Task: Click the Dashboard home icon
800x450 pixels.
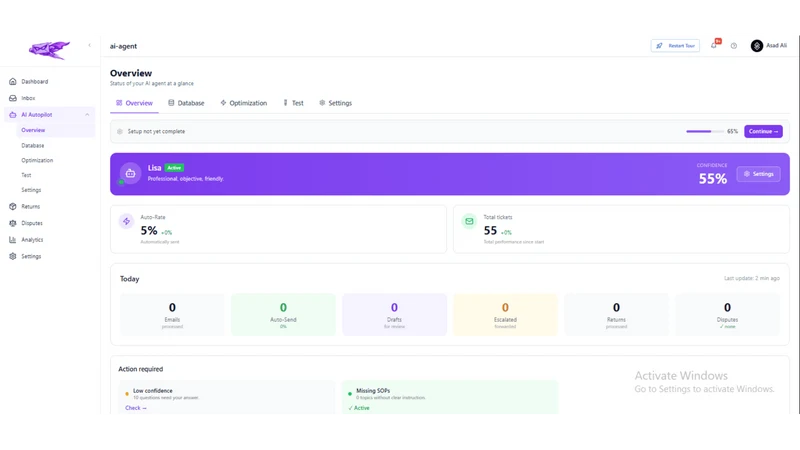Action: pos(13,82)
